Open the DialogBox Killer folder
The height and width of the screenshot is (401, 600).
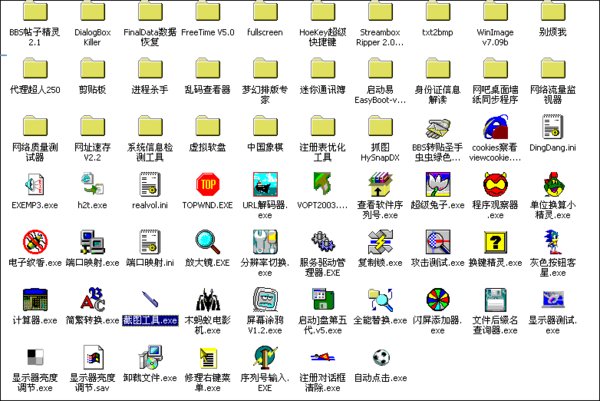pos(92,11)
